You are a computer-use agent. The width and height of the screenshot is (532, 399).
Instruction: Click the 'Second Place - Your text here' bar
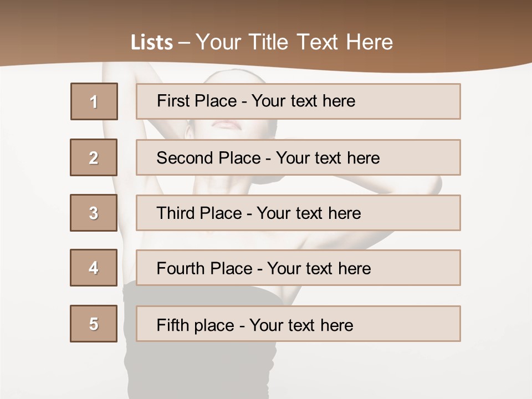(298, 157)
